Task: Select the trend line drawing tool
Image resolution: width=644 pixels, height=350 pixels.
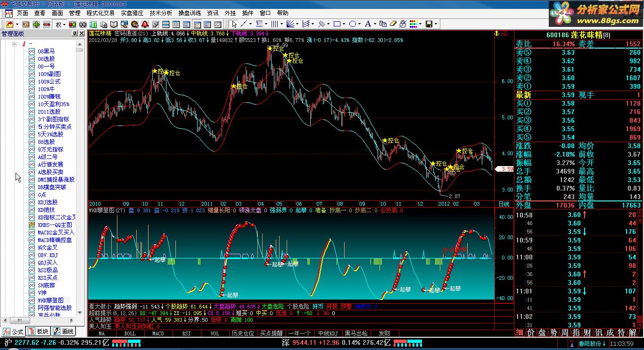Action: [244, 24]
